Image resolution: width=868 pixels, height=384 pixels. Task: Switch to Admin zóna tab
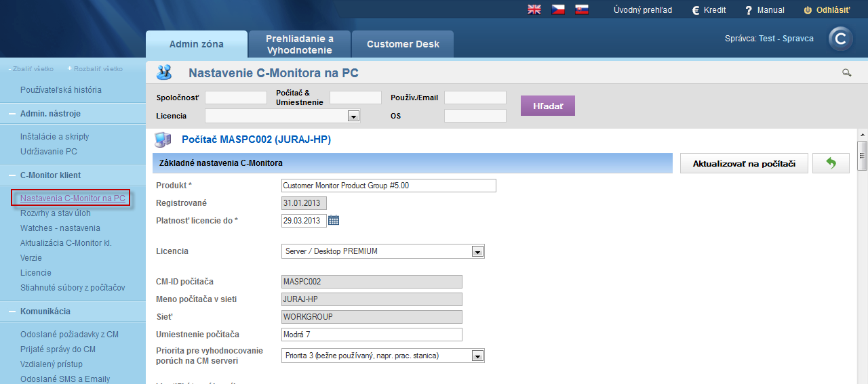click(197, 44)
